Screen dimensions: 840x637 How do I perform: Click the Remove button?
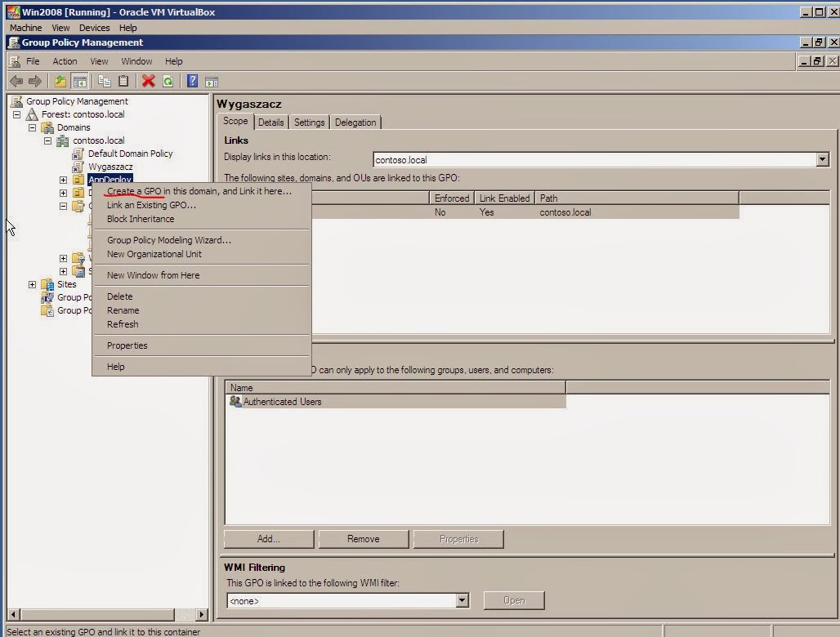[364, 539]
